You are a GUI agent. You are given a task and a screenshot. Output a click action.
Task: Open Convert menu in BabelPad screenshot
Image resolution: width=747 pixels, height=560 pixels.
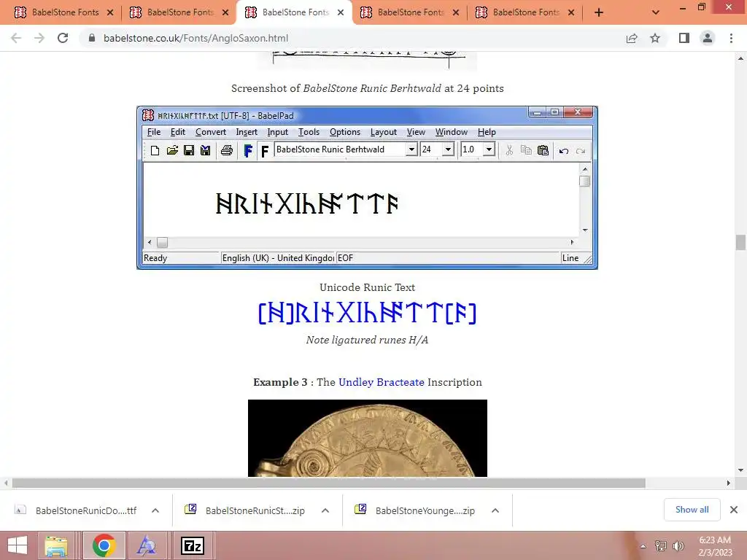211,132
